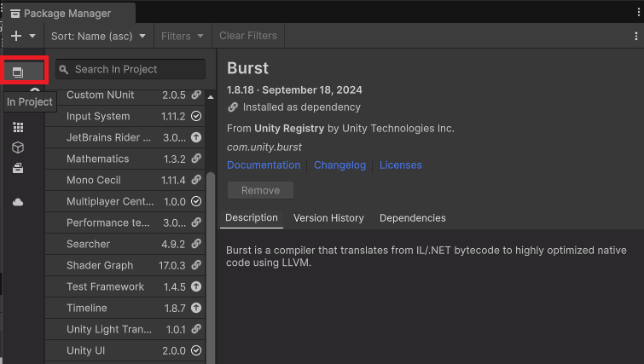Open the toolbar kebab menu icon

coord(635,37)
